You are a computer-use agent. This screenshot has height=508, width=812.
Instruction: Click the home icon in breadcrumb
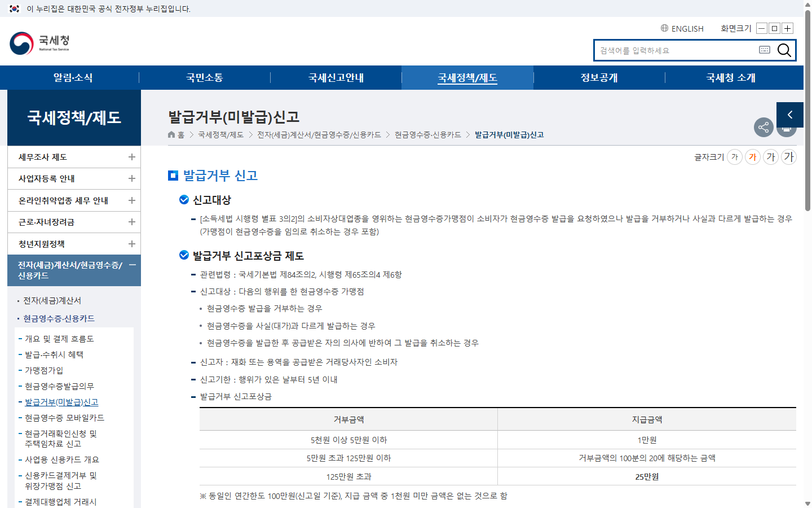click(171, 134)
